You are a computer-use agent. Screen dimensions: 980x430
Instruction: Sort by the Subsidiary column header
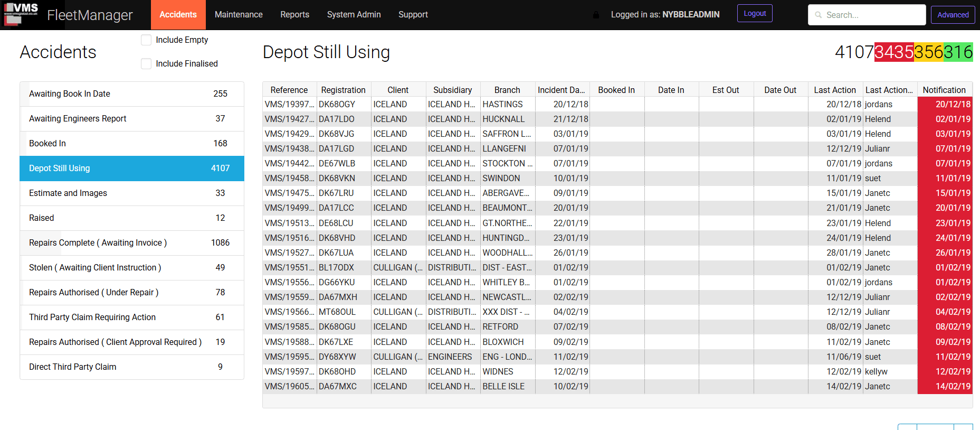click(453, 90)
